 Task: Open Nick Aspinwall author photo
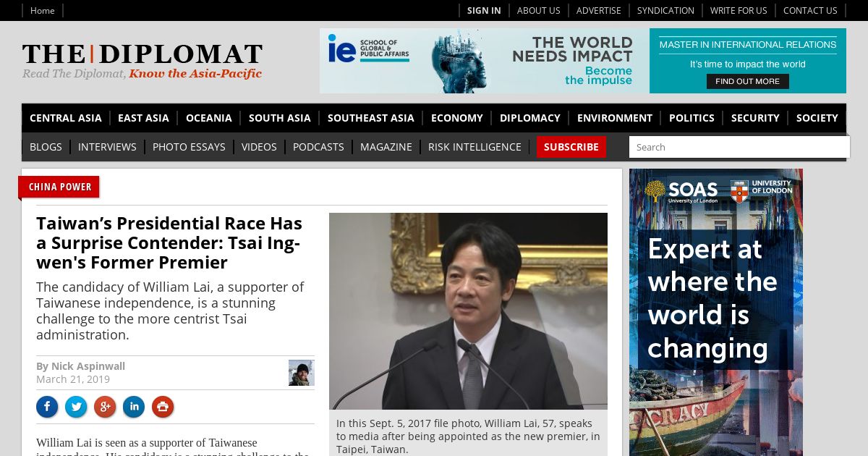point(302,373)
